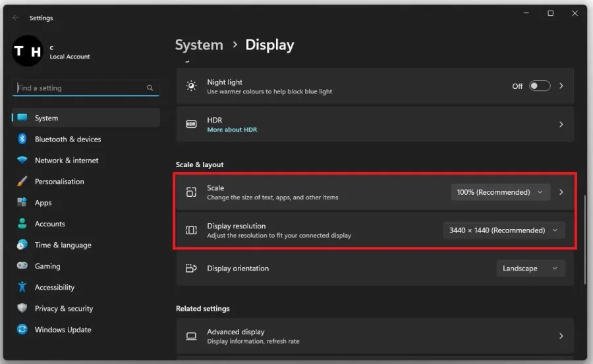593x364 pixels.
Task: Click the Display orientation icon
Action: pos(191,269)
